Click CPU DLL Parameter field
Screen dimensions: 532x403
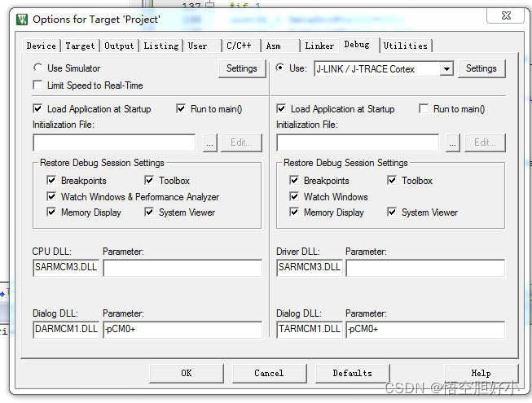pos(182,268)
